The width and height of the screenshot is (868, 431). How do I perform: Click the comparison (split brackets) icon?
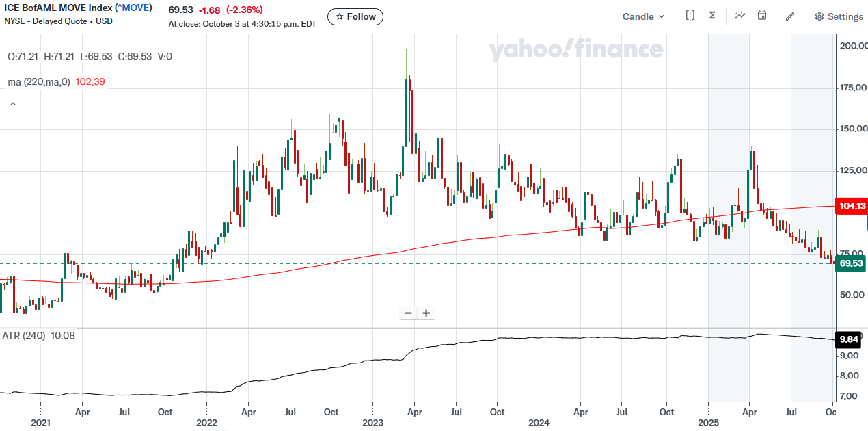tap(690, 16)
